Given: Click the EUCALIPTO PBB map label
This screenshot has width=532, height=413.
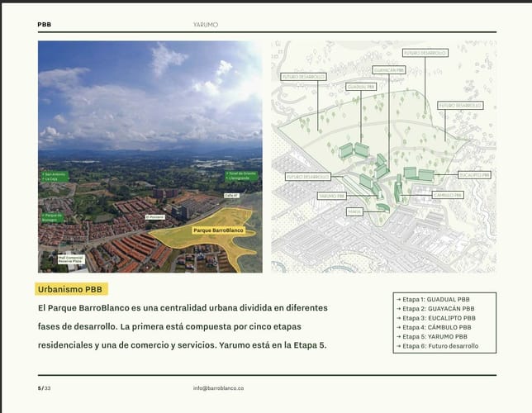Looking at the screenshot, I should pyautogui.click(x=474, y=175).
